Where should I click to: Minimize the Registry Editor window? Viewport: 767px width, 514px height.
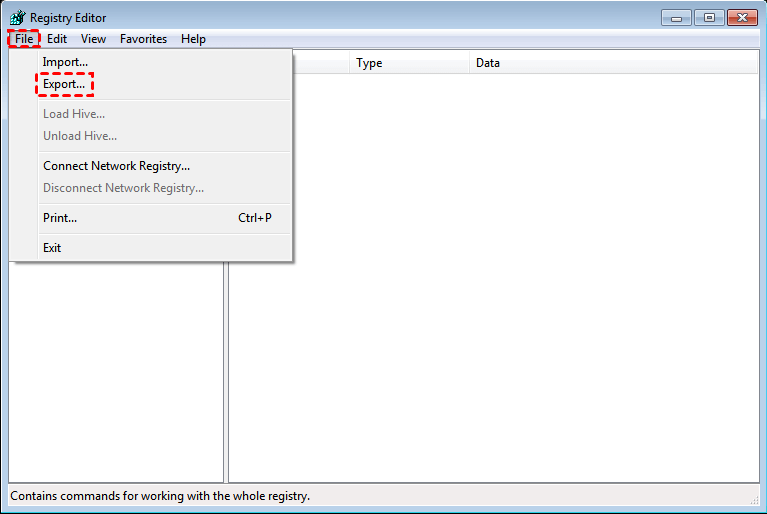(x=676, y=18)
